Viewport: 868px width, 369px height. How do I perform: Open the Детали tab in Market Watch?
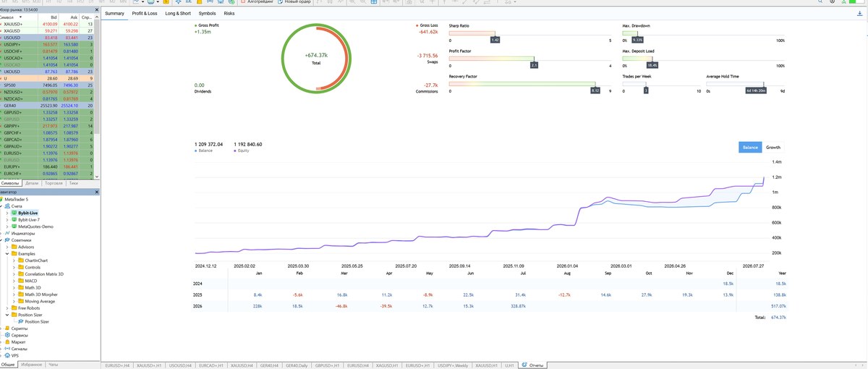[31, 184]
